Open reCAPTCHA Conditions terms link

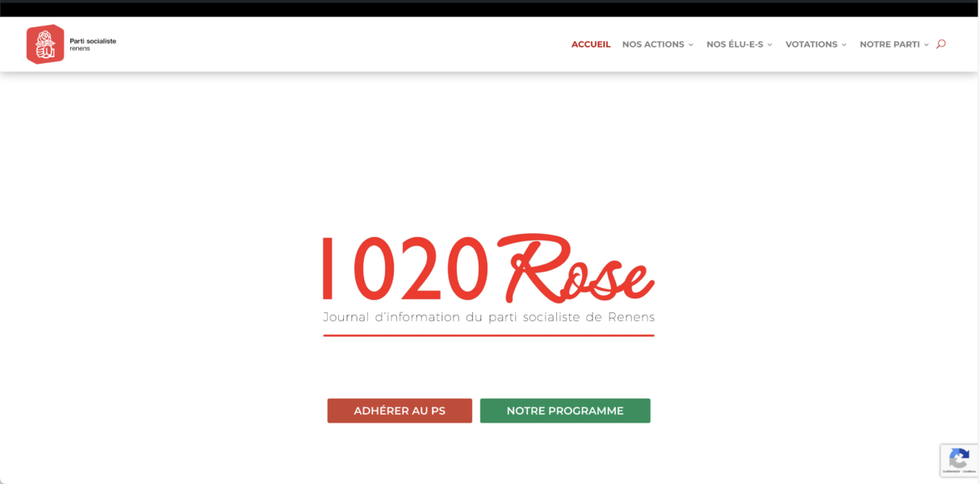tap(969, 472)
